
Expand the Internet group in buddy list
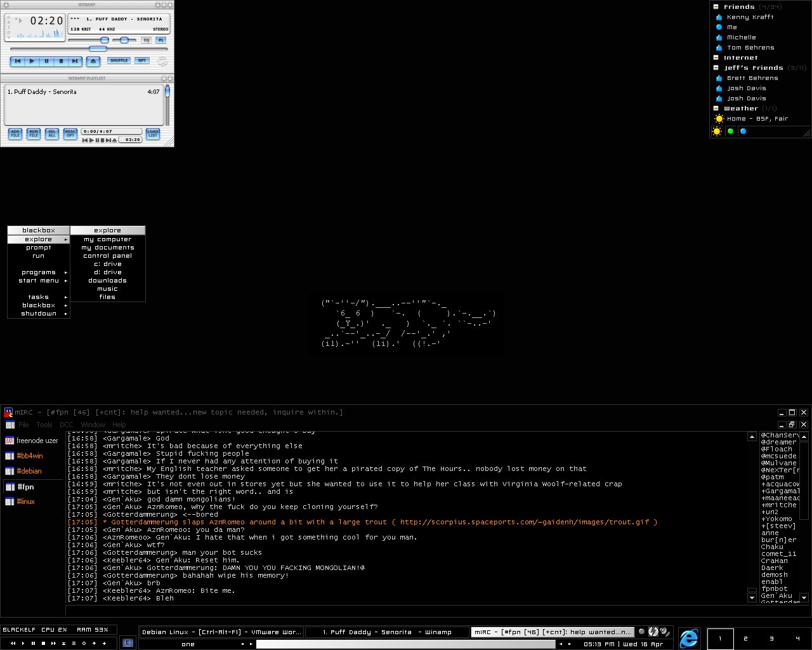tap(716, 58)
